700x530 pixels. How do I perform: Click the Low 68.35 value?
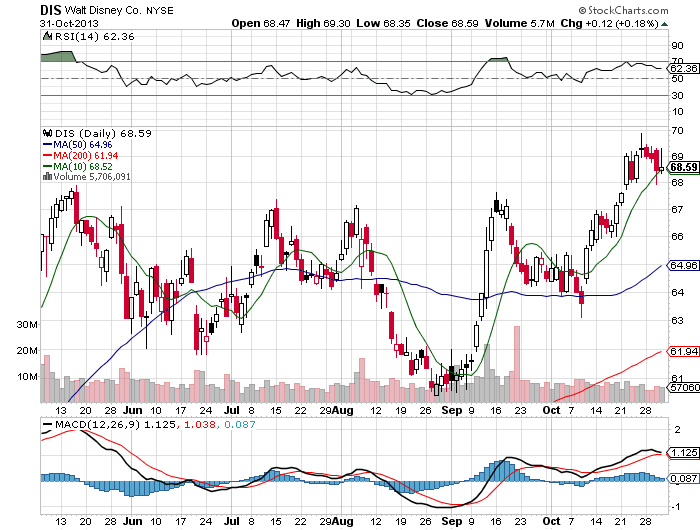tap(383, 23)
